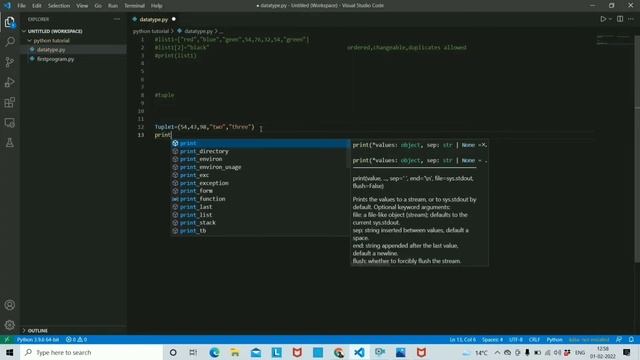Change CRLF end of line sequence
Viewport: 640px width, 360px height.
534,340
